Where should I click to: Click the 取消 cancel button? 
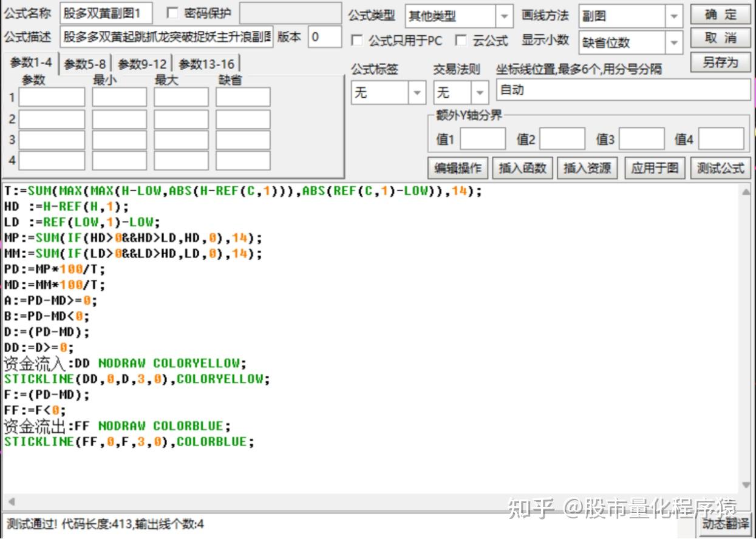coord(720,38)
